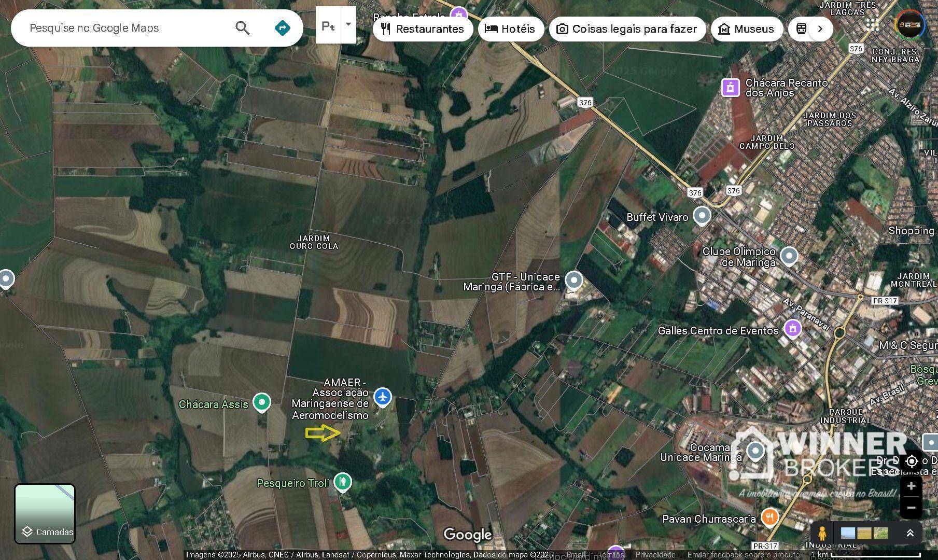Switch map to the middle terrain thumbnail
Screen dimensions: 938x560
pyautogui.click(x=864, y=533)
